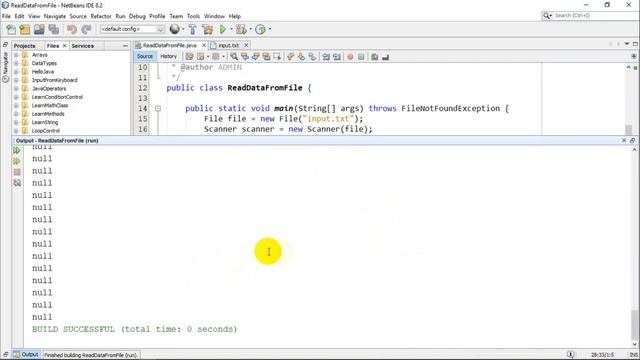640x360 pixels.
Task: Open the Source menu
Action: 78,16
